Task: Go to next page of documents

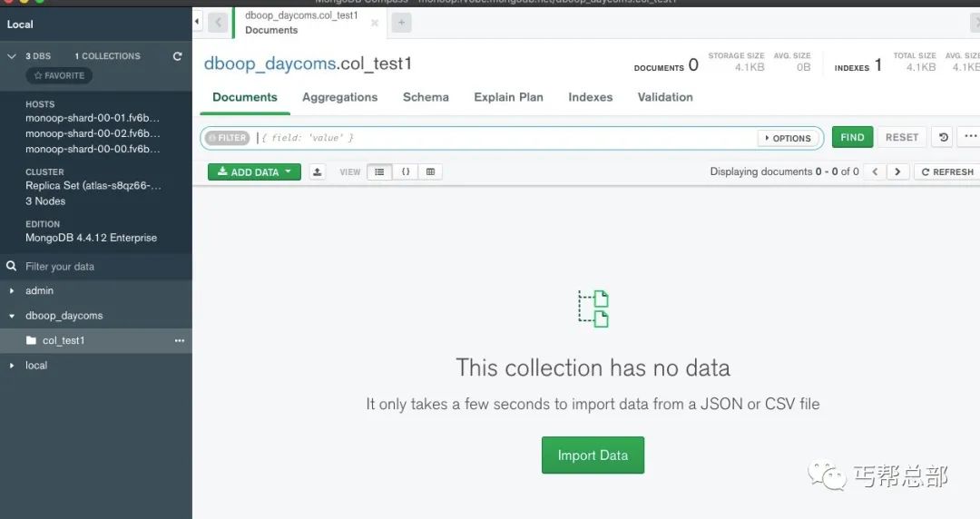Action: point(897,172)
